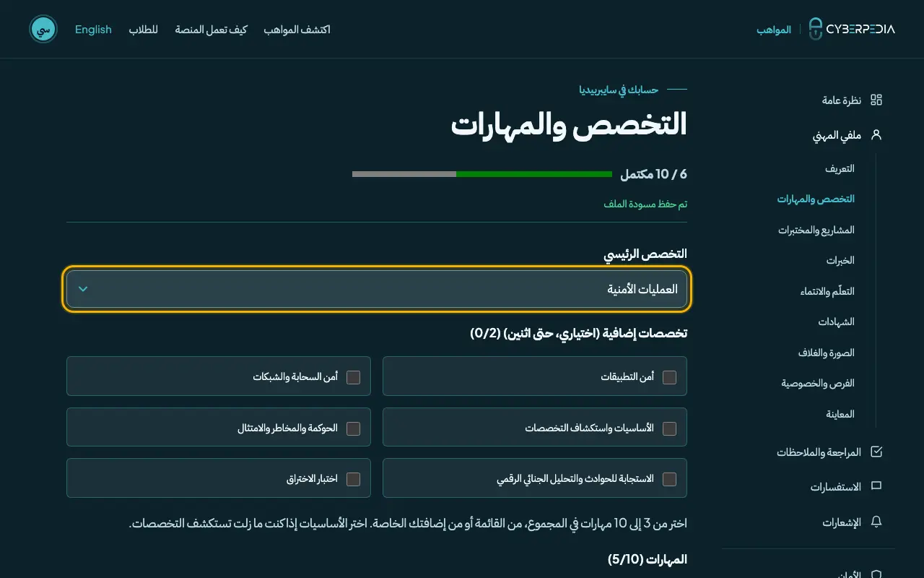Screen dimensions: 924x578
Task: Click the chevron arrow in specialization dropdown
Action: coord(83,289)
